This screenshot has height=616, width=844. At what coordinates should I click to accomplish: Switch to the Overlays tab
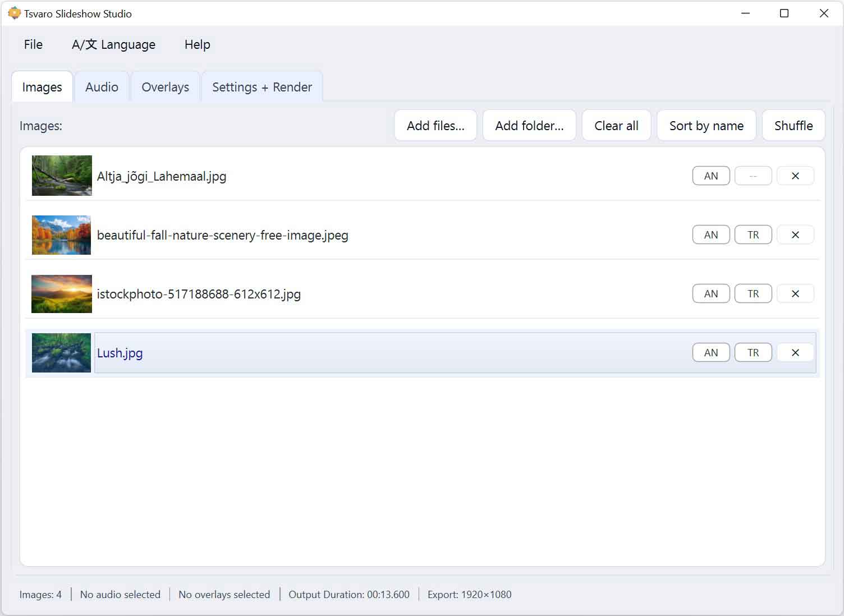pyautogui.click(x=165, y=88)
